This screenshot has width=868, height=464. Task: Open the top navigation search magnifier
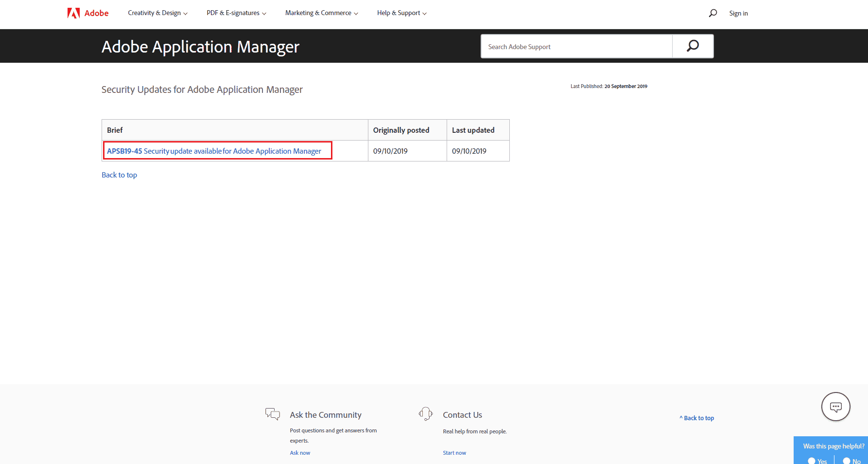pos(713,13)
